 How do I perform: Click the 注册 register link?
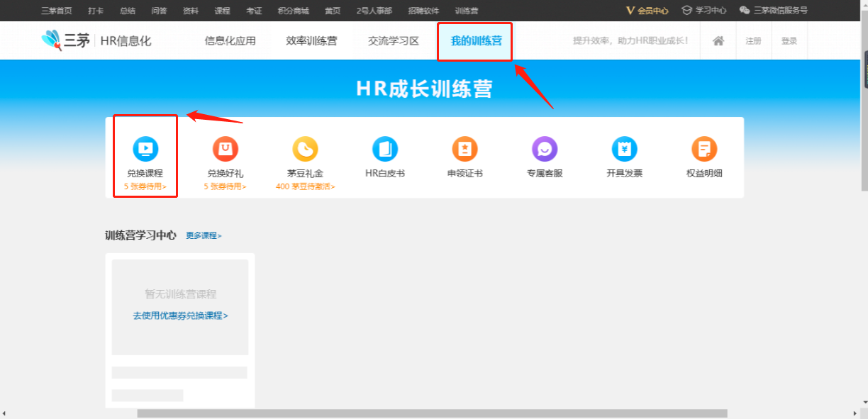753,41
